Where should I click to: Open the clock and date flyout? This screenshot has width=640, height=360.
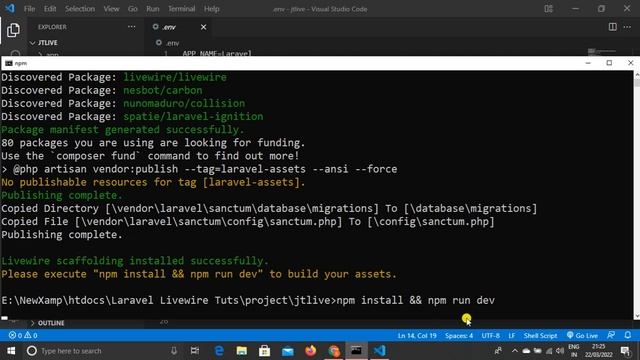pyautogui.click(x=599, y=351)
